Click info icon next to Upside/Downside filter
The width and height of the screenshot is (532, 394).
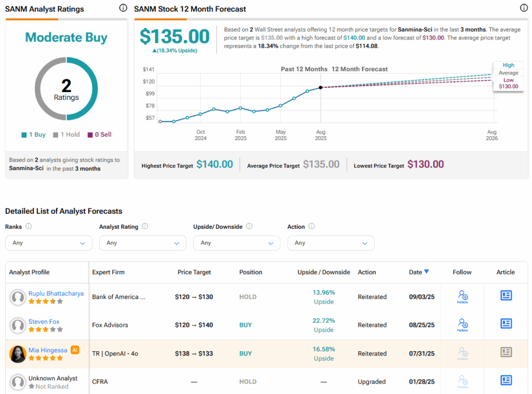(x=249, y=227)
